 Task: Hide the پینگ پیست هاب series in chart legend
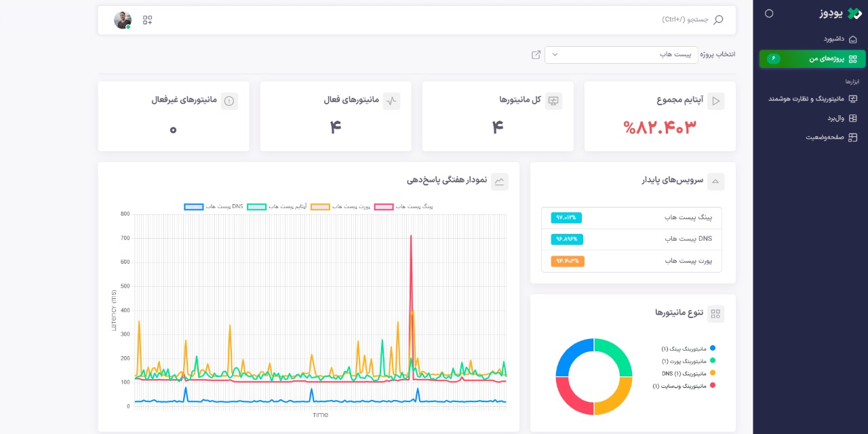click(x=384, y=206)
